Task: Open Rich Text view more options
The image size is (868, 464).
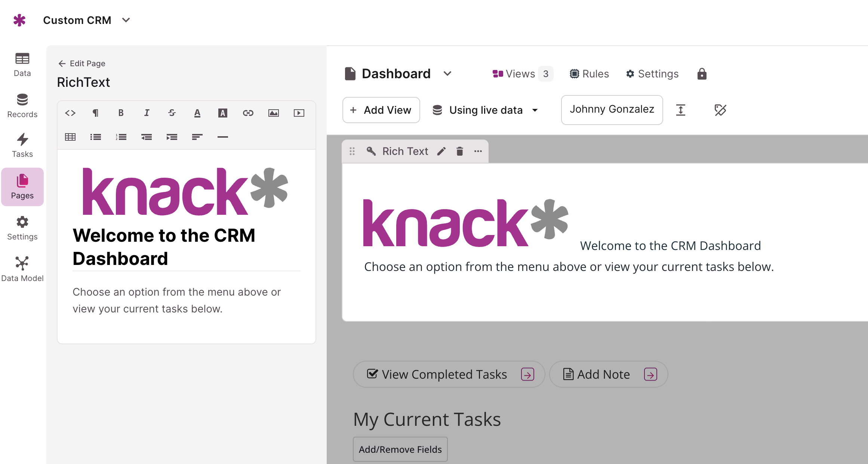Action: (x=478, y=151)
